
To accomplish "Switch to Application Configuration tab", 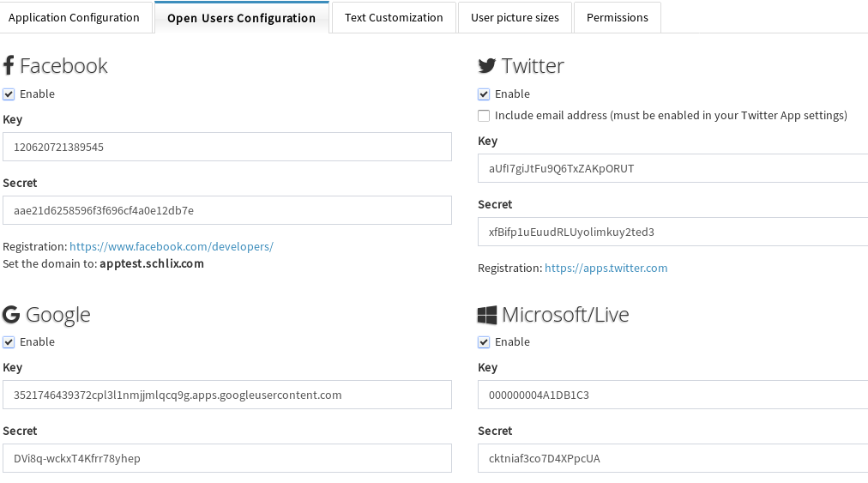I will tap(74, 18).
